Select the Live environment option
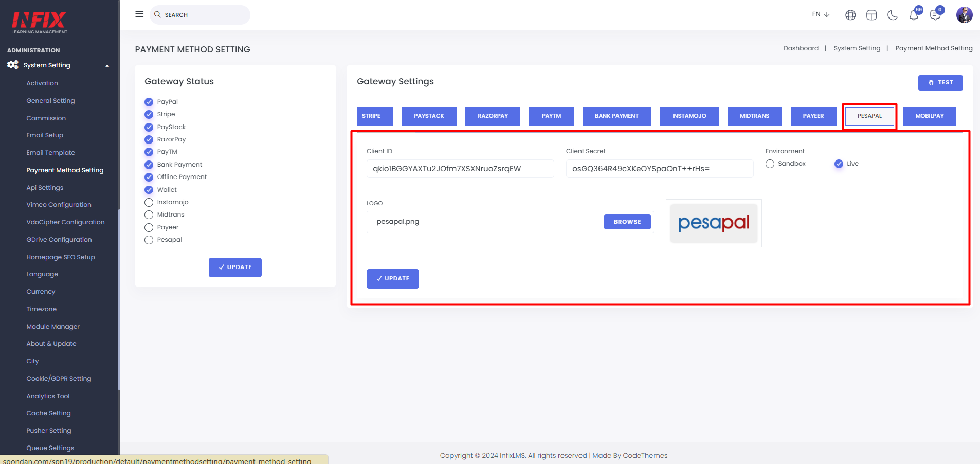The height and width of the screenshot is (464, 980). click(839, 164)
